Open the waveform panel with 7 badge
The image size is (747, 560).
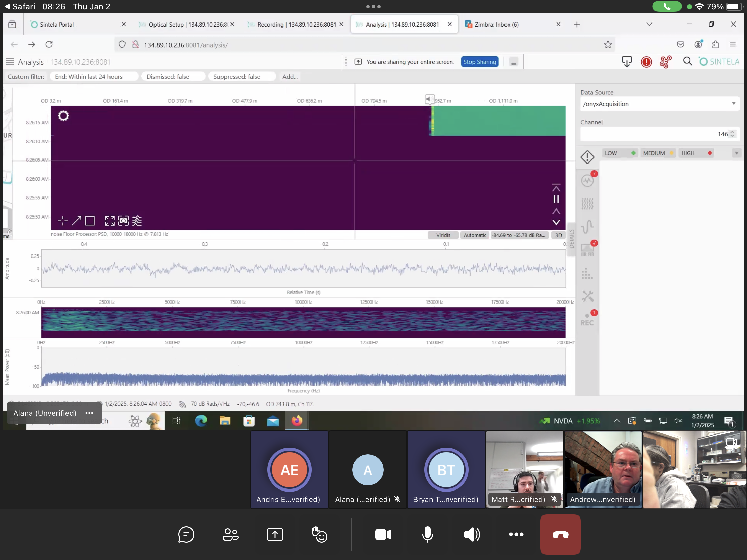pos(588,180)
